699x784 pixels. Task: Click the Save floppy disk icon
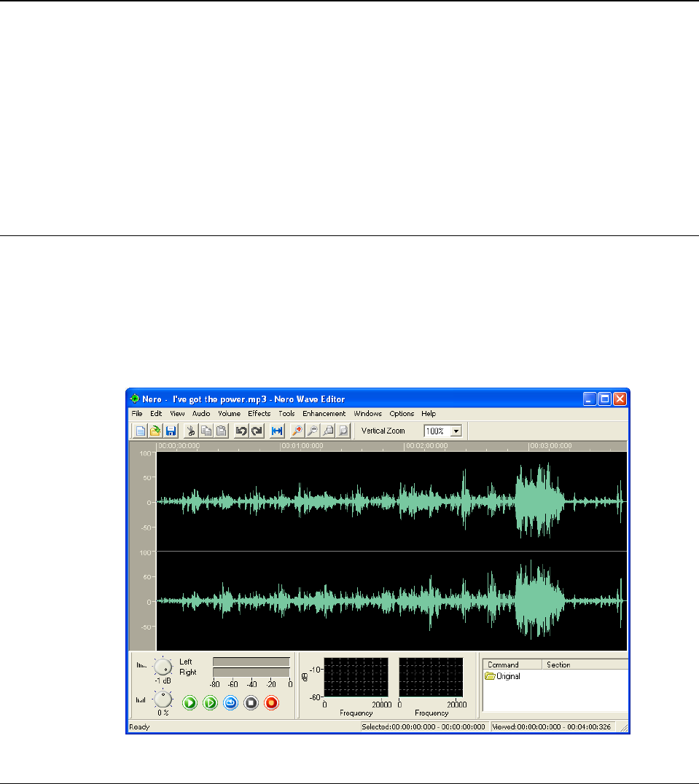pos(171,431)
